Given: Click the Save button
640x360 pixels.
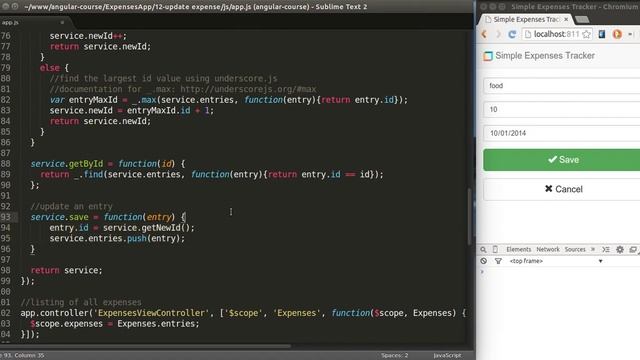Looking at the screenshot, I should point(563,160).
